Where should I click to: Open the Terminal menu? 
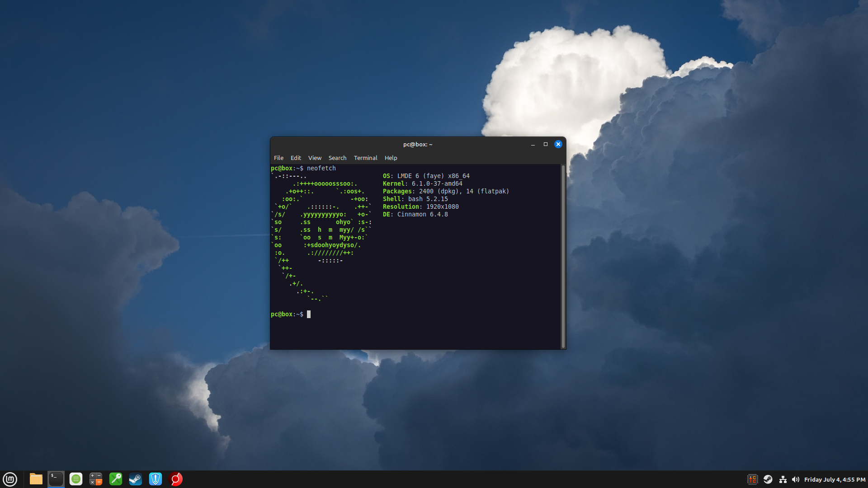(365, 158)
